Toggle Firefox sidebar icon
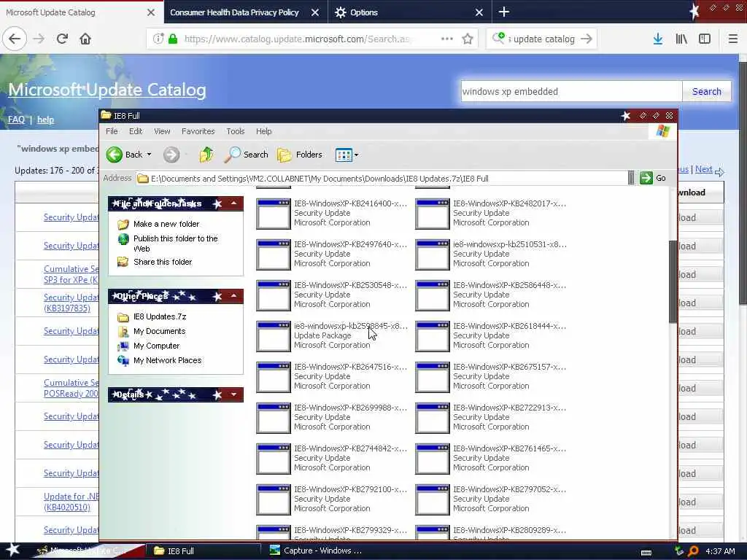 point(705,39)
